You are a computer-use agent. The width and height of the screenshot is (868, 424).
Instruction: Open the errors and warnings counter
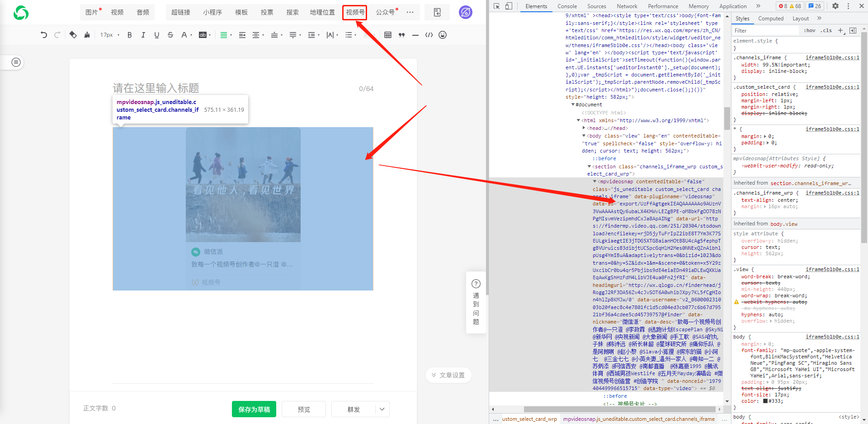point(790,6)
